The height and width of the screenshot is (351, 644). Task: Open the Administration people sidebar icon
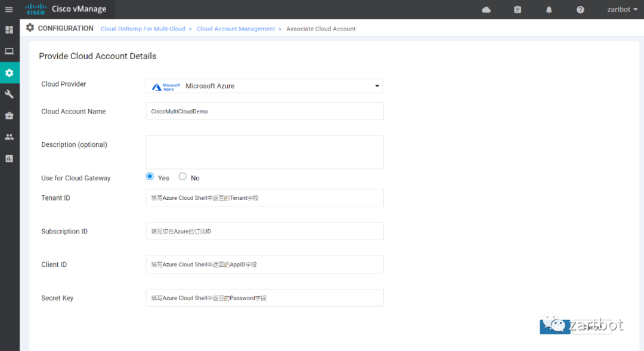[x=9, y=137]
